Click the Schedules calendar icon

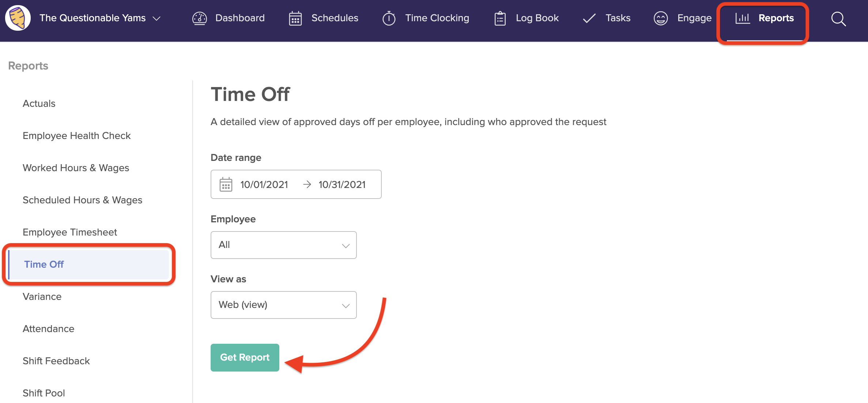(295, 18)
